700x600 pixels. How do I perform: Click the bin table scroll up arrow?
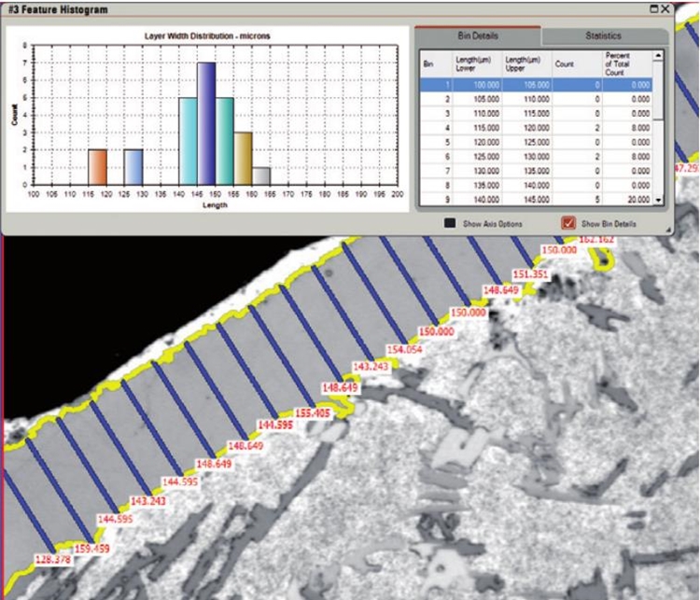click(658, 56)
